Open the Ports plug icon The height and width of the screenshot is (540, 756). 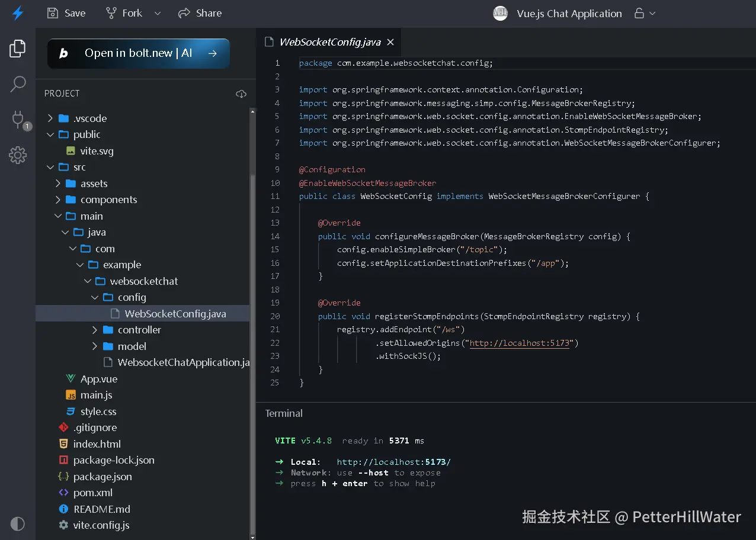(x=18, y=120)
